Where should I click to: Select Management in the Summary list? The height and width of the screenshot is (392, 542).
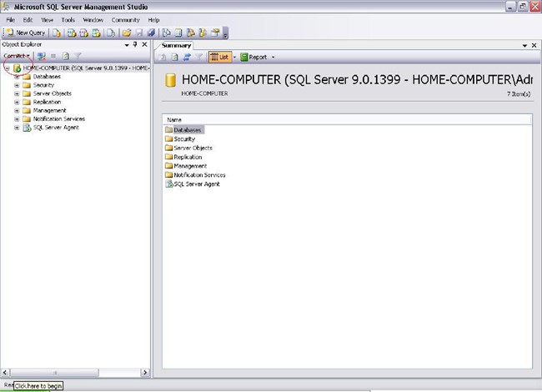[190, 166]
